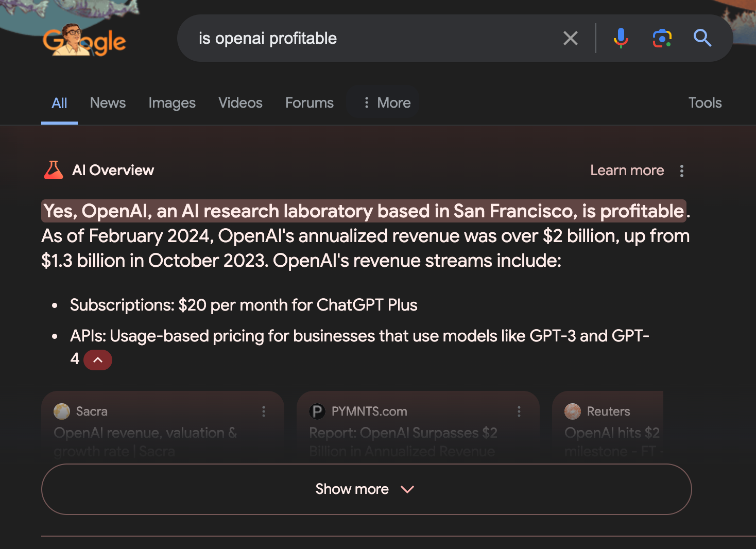Clear the search query with the X icon
Image resolution: width=756 pixels, height=549 pixels.
click(571, 38)
